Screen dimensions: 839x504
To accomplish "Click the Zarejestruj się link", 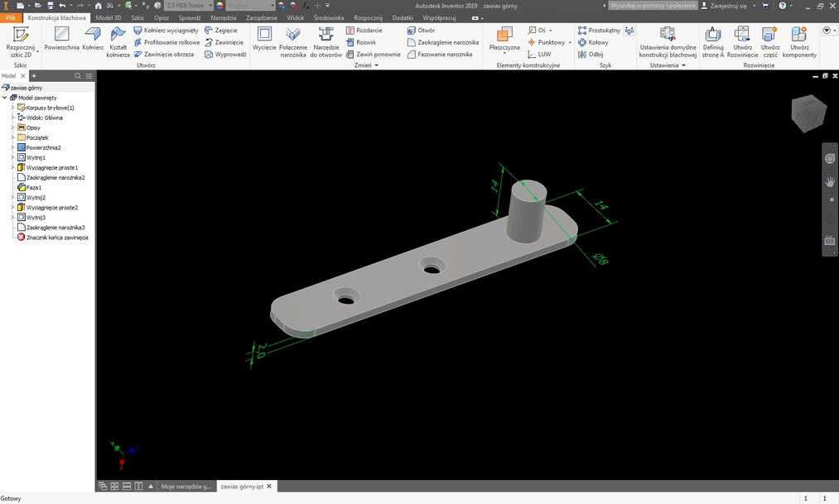I will [726, 5].
